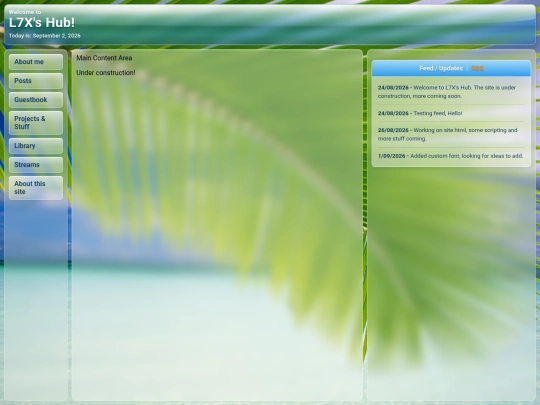Open About this site
Screen dimensions: 540x405
36,188
